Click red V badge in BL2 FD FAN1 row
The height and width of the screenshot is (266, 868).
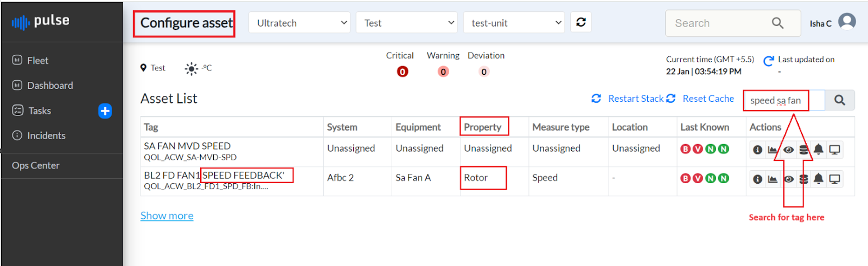click(698, 178)
